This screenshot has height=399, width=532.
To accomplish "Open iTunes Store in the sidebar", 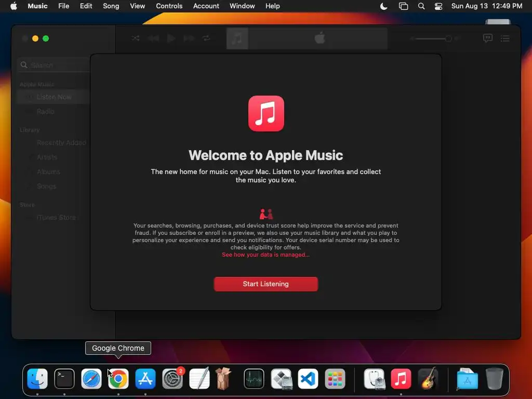I will pos(56,218).
